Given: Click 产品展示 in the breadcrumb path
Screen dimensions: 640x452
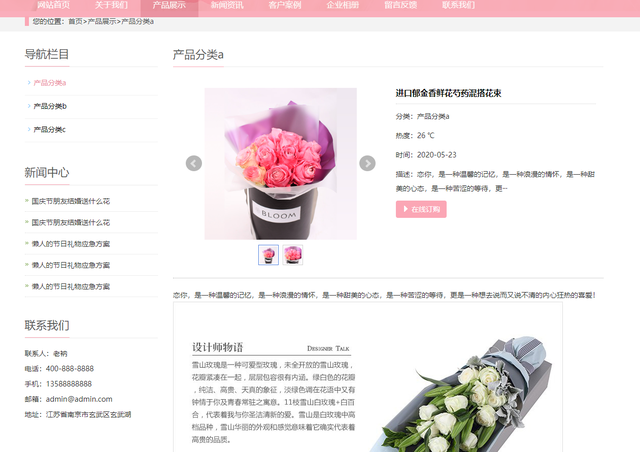Looking at the screenshot, I should tap(102, 22).
